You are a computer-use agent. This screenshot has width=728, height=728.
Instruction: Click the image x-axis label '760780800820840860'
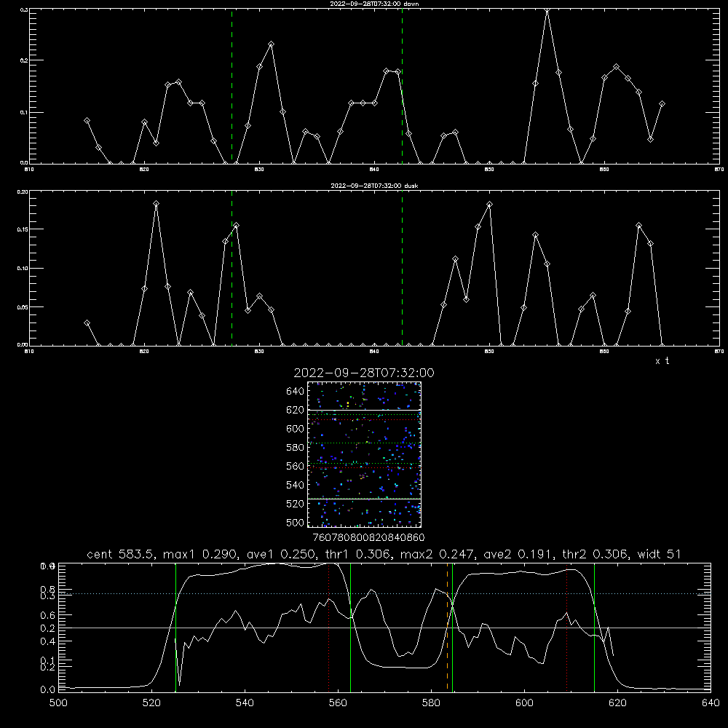[x=368, y=537]
